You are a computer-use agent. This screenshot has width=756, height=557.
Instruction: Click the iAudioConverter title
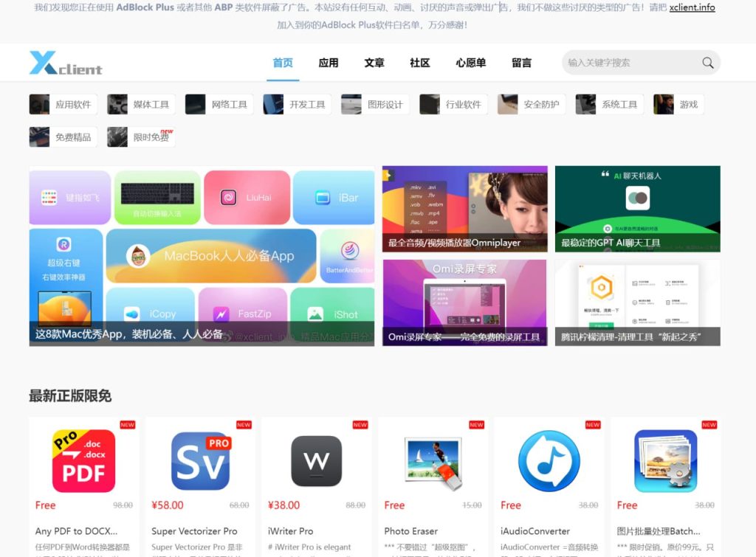(535, 531)
